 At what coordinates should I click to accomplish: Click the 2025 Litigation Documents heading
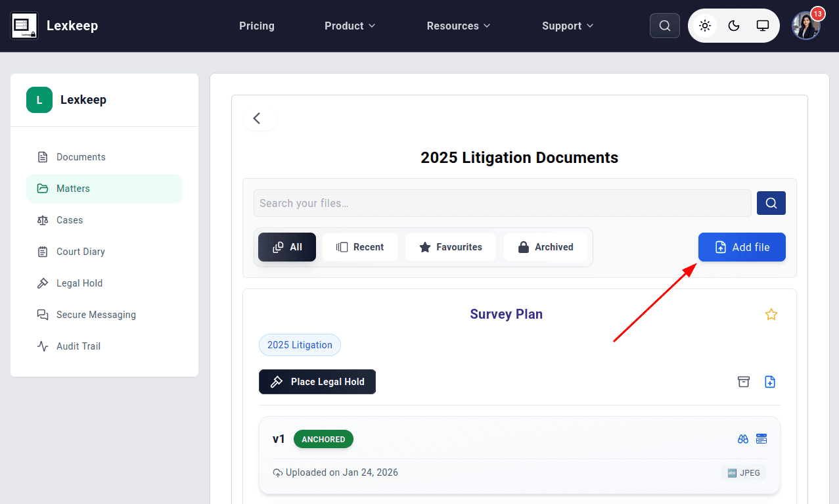click(x=520, y=158)
